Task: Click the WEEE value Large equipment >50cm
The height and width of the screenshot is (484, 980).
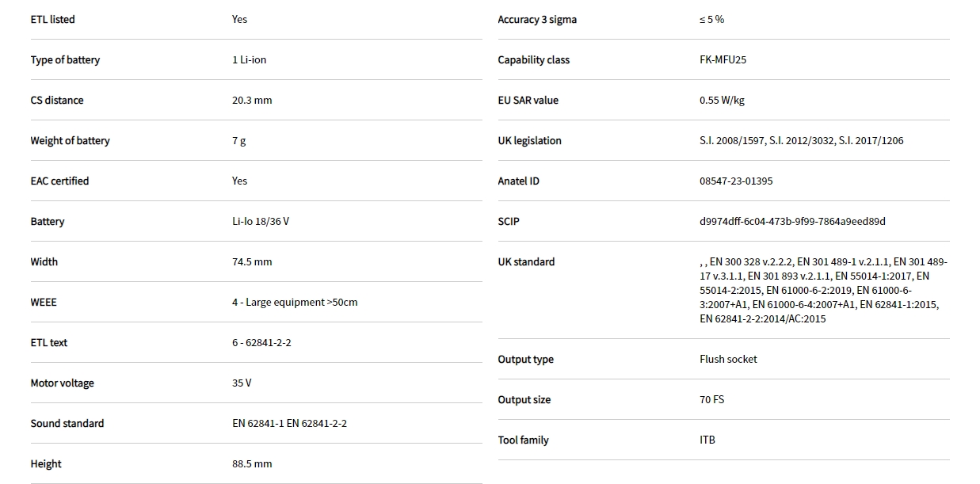Action: pyautogui.click(x=295, y=303)
